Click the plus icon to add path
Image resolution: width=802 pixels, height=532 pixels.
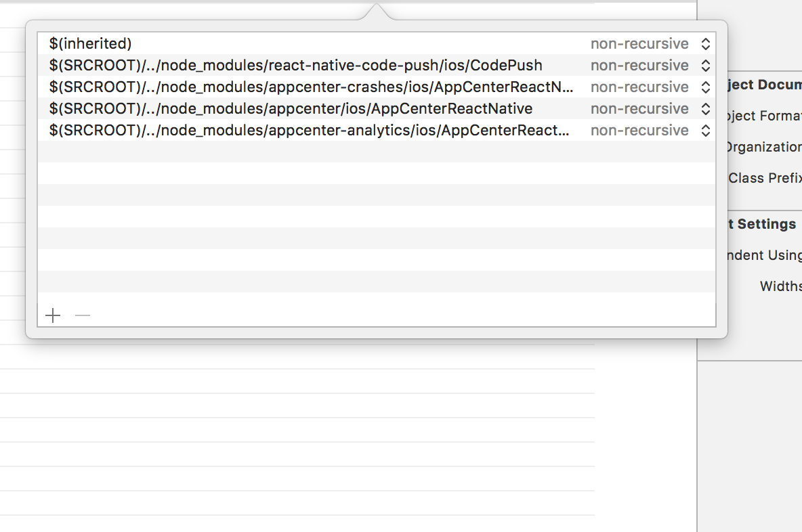pyautogui.click(x=53, y=315)
